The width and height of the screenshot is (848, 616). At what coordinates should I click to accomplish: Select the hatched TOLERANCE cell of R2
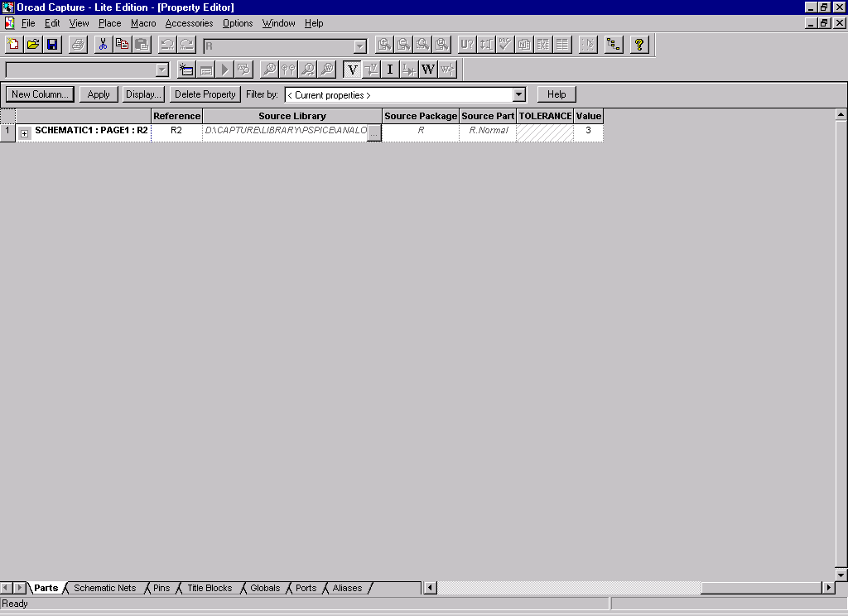tap(545, 132)
